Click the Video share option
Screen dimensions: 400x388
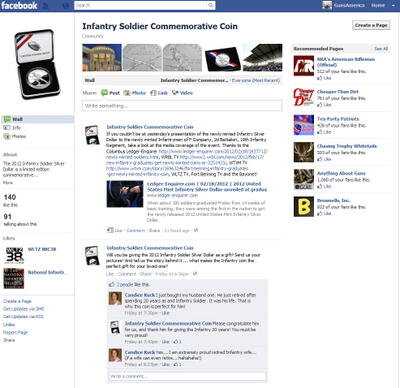pyautogui.click(x=182, y=93)
